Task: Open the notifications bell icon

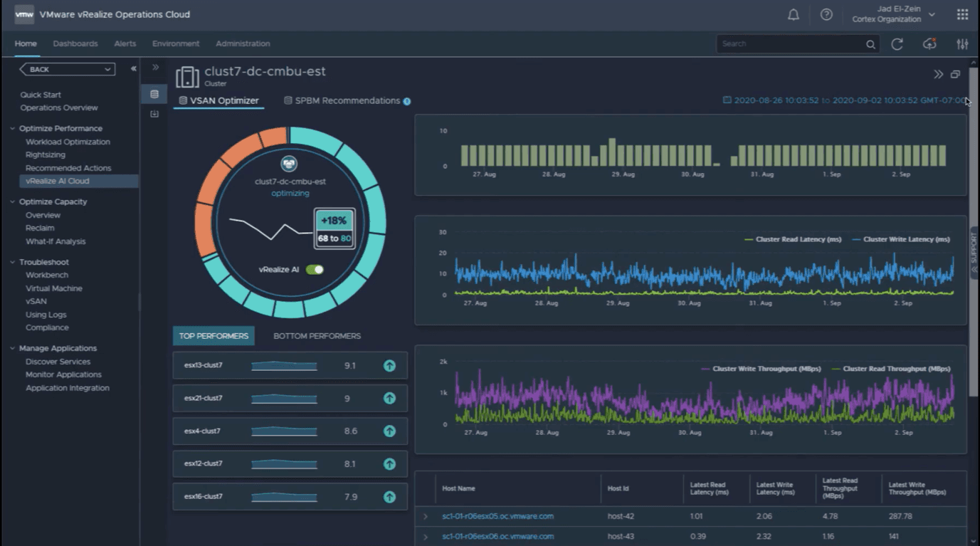Action: click(793, 15)
